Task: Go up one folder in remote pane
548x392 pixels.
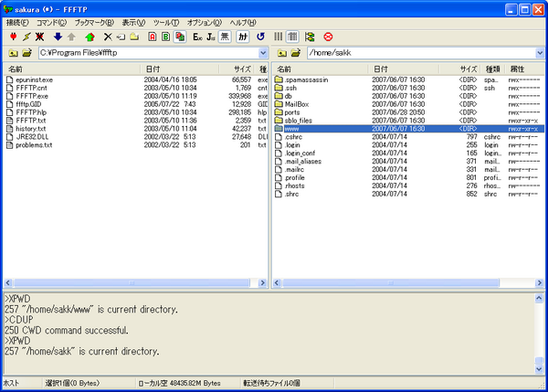Action: (282, 53)
